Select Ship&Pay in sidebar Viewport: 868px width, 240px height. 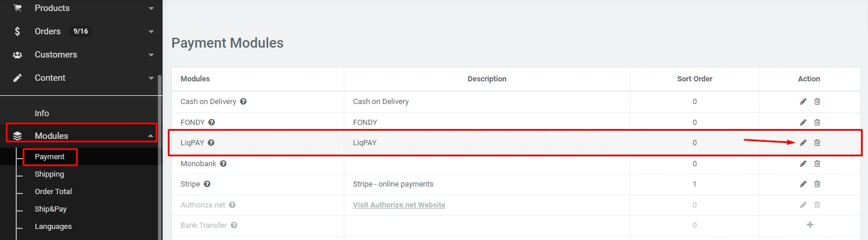tap(51, 209)
